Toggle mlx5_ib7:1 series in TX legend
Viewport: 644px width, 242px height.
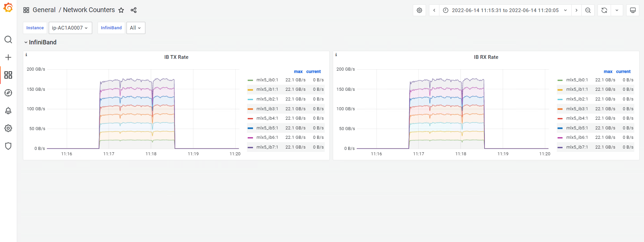pyautogui.click(x=267, y=147)
